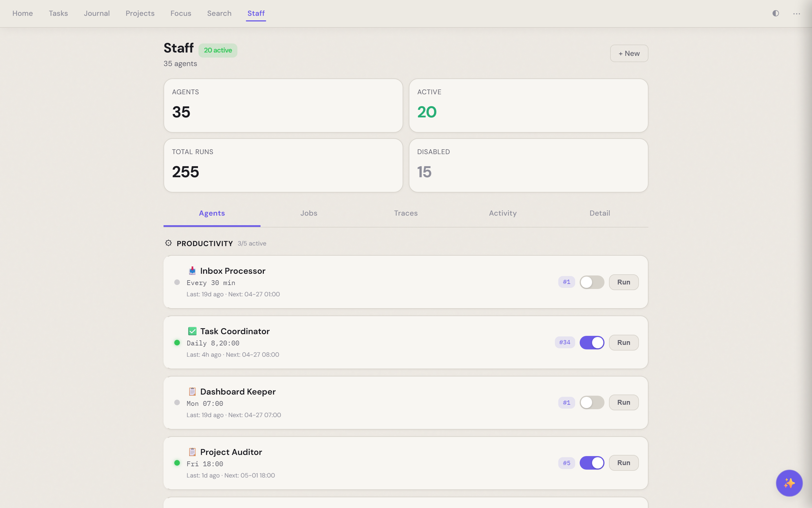The width and height of the screenshot is (812, 508).
Task: Run the Project Auditor agent
Action: coord(624,463)
